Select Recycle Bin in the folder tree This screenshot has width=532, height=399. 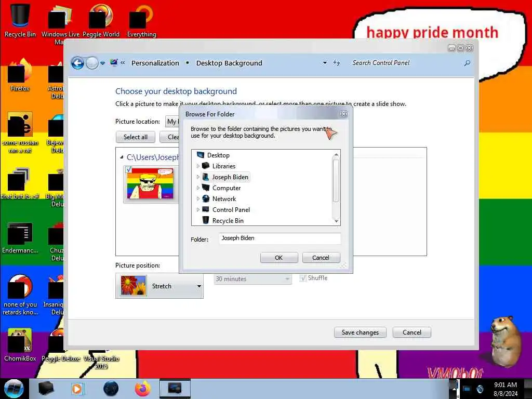tap(228, 220)
